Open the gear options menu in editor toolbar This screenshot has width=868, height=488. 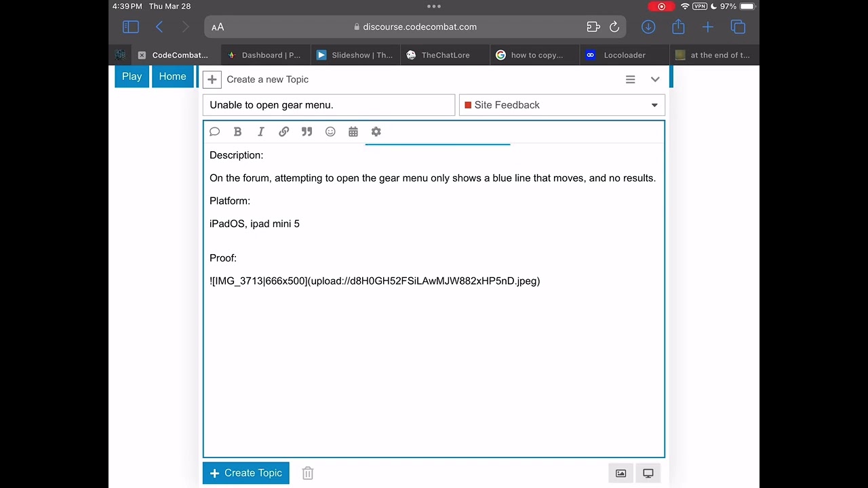pos(376,132)
